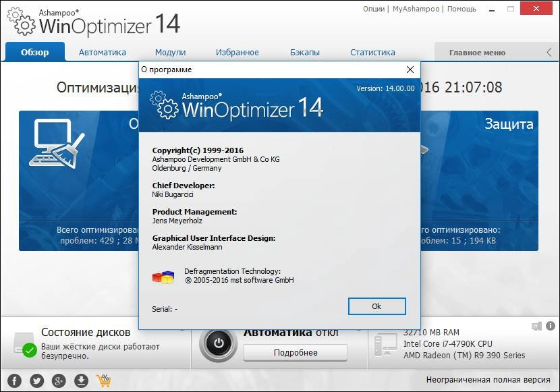Click the computer cleaning broom icon
The image size is (560, 392).
point(57,143)
